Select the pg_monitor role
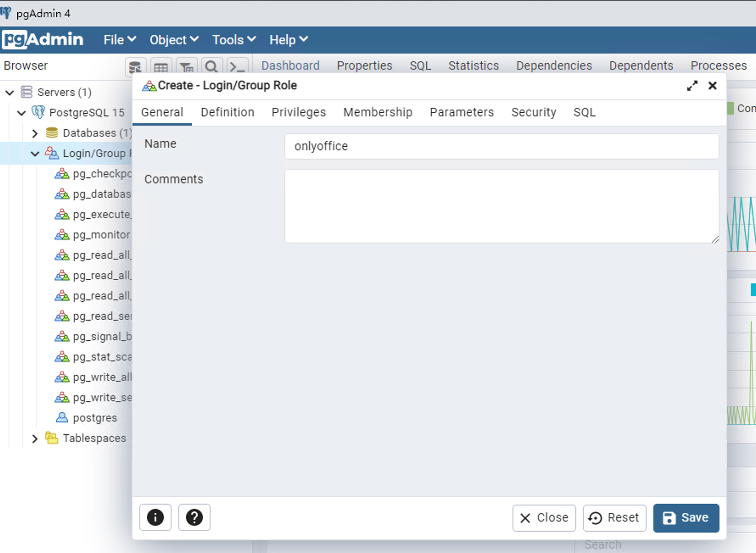 point(101,235)
